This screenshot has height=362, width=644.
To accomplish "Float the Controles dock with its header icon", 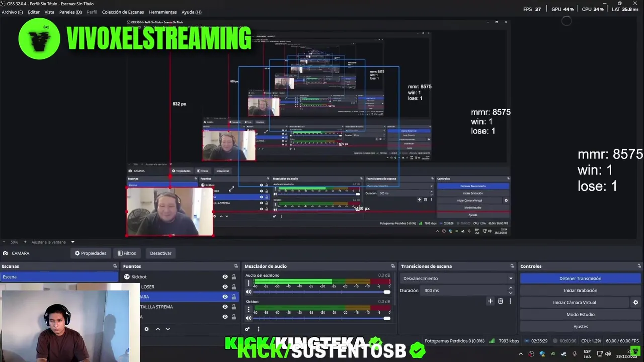I will 640,266.
